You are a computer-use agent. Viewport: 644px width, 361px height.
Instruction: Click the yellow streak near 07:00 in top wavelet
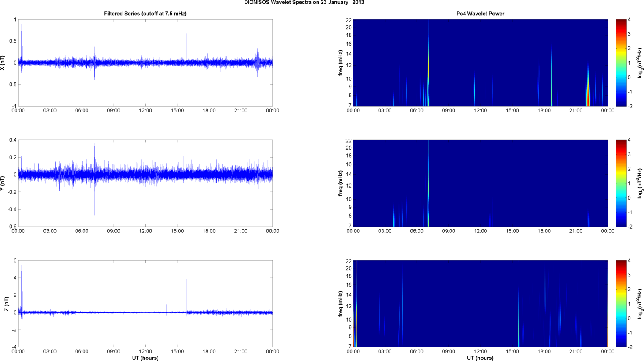point(428,68)
